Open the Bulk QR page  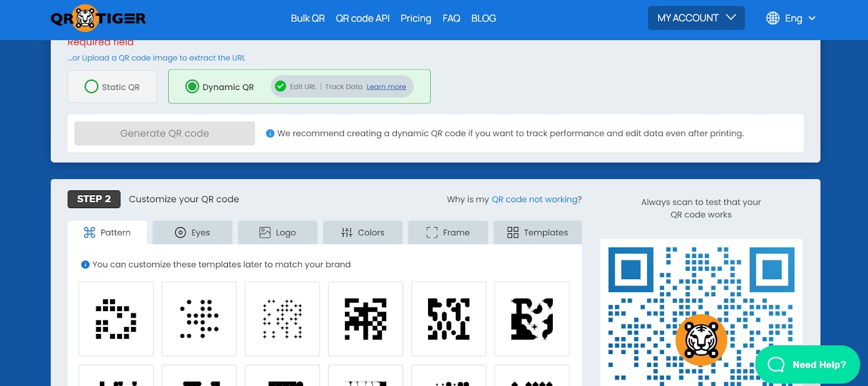click(308, 18)
